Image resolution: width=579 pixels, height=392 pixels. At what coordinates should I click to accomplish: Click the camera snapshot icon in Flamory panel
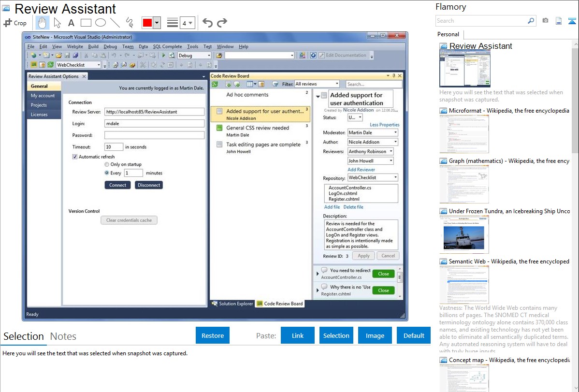click(x=545, y=21)
